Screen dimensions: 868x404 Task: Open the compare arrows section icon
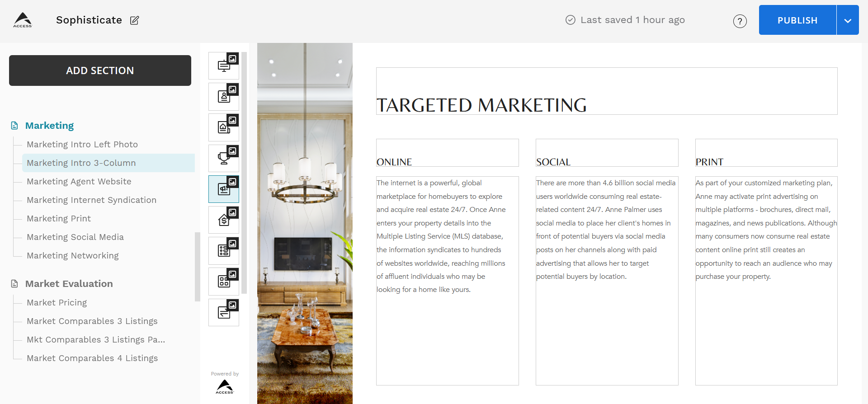(x=224, y=312)
